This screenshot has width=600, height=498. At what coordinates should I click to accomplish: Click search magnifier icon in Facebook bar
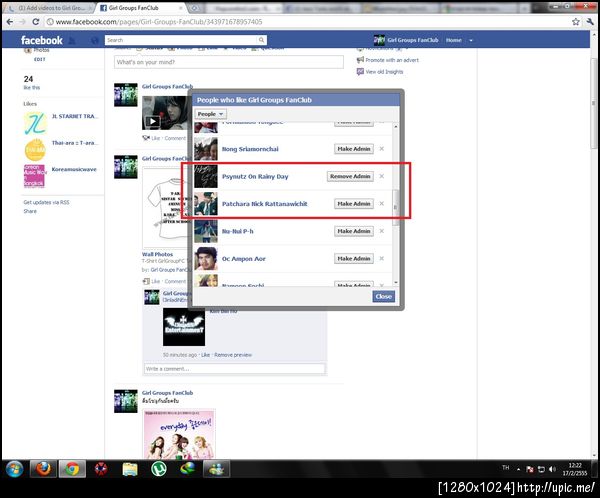(261, 40)
